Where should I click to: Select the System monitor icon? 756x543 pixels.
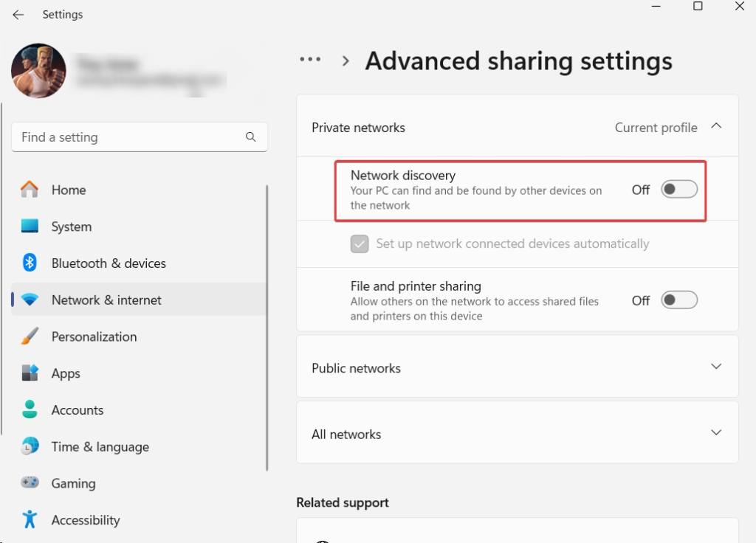30,226
